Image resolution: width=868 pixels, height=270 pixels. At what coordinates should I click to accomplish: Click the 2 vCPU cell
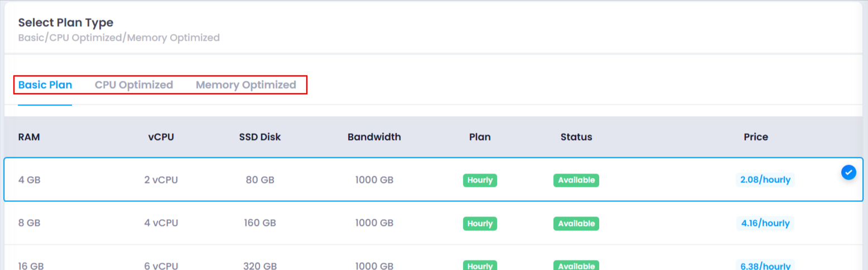point(161,180)
